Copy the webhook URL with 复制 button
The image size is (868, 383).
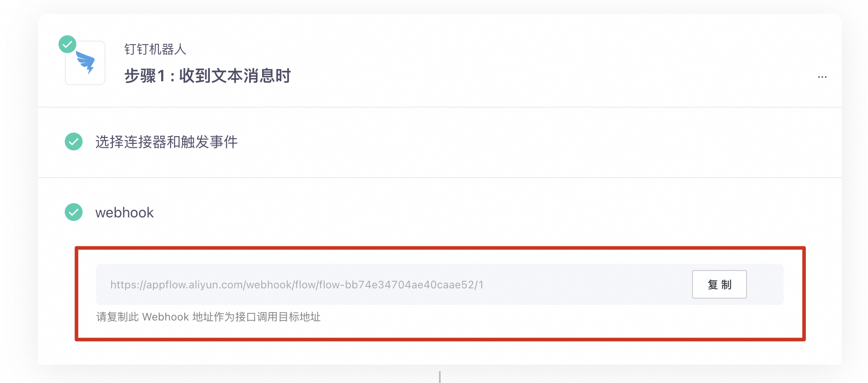tap(719, 284)
